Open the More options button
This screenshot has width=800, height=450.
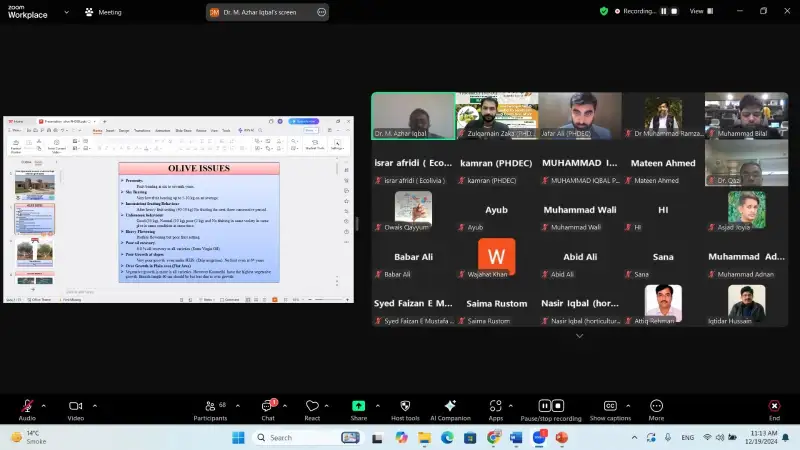coord(656,405)
